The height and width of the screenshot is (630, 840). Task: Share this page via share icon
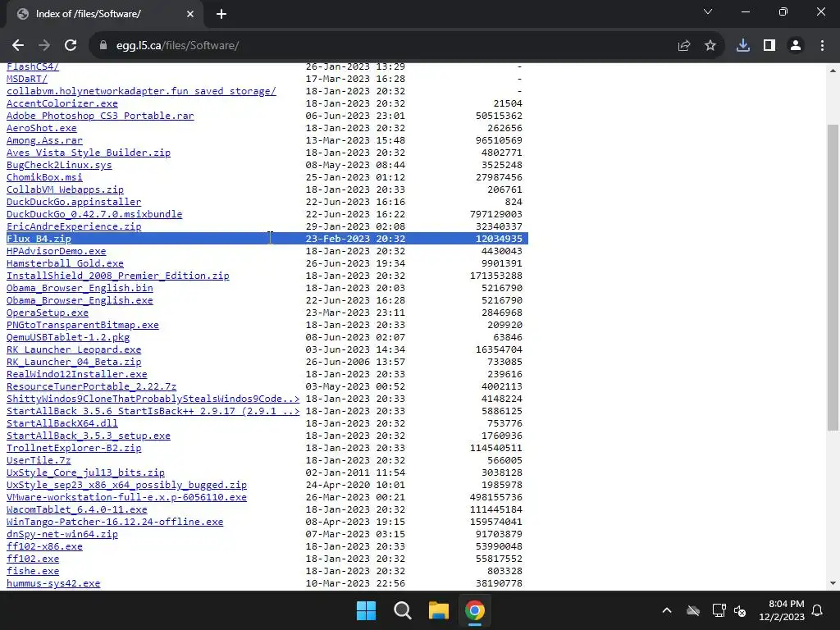point(684,46)
